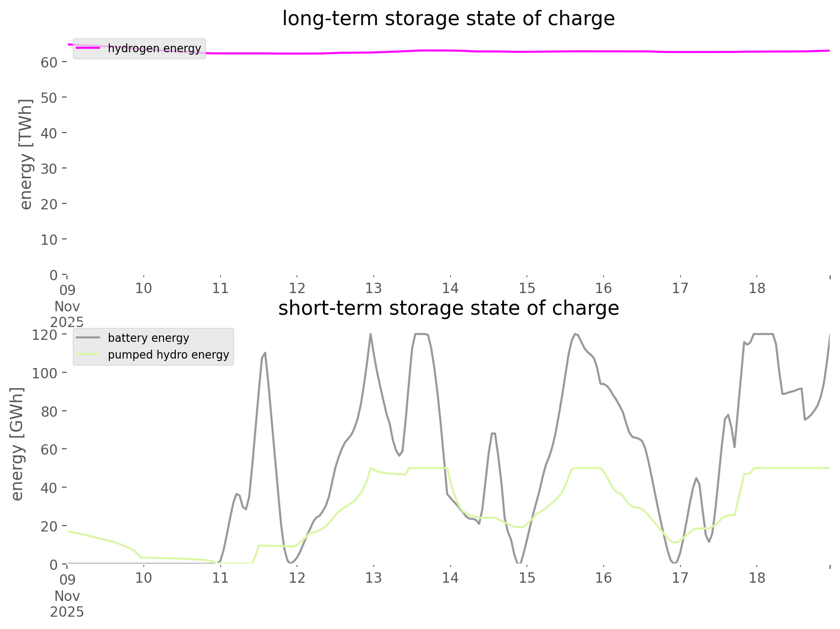The image size is (840, 629).
Task: Click date tick 14 under long-term chart
Action: (x=450, y=288)
